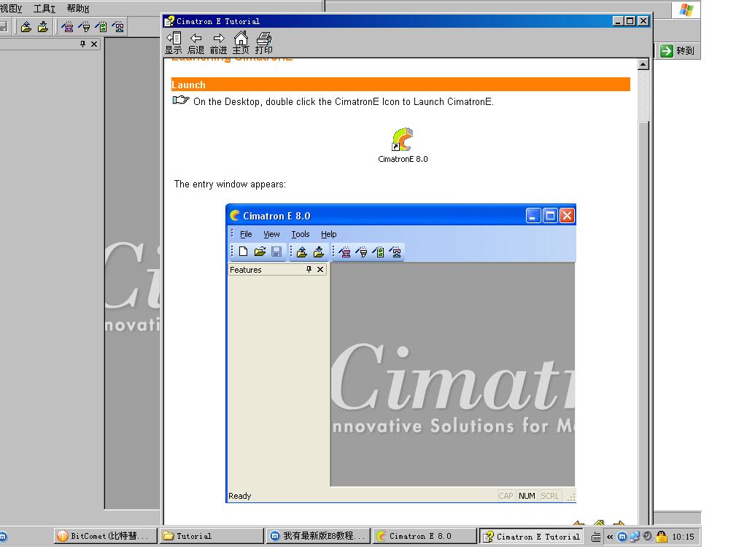Image resolution: width=747 pixels, height=560 pixels.
Task: Print the tutorial with 打印 icon
Action: pos(263,43)
